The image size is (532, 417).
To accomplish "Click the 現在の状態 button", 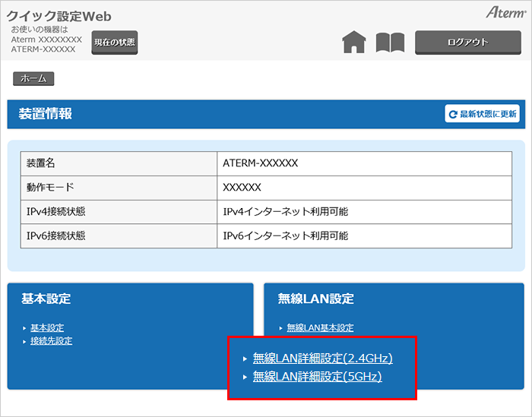I will click(x=114, y=43).
